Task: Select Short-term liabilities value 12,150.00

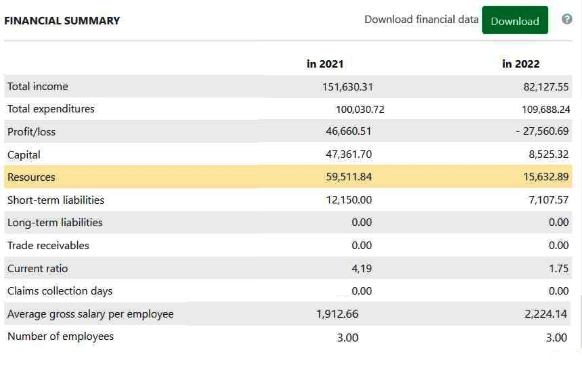Action: click(x=349, y=200)
